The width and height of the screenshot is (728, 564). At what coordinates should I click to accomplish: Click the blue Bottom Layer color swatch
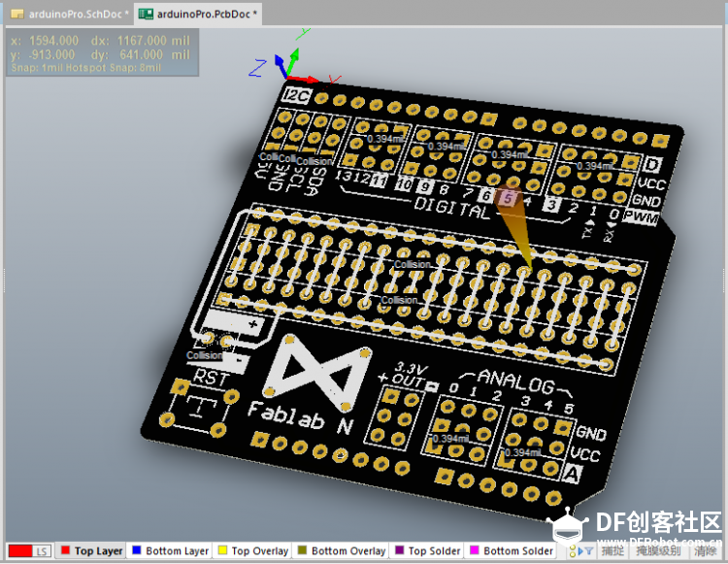(x=137, y=550)
